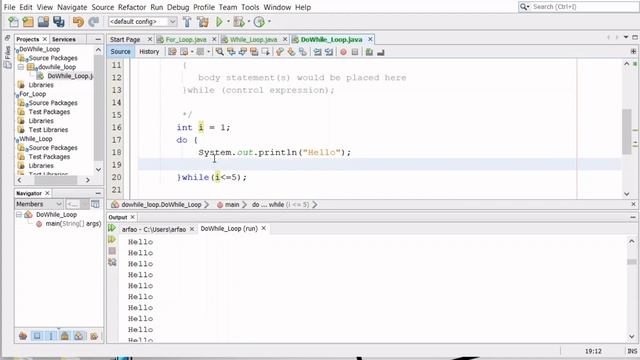Screen dimensions: 640x360
Task: Toggle Show Inner Classes filter in Navigator bottom bar
Action: 78,336
